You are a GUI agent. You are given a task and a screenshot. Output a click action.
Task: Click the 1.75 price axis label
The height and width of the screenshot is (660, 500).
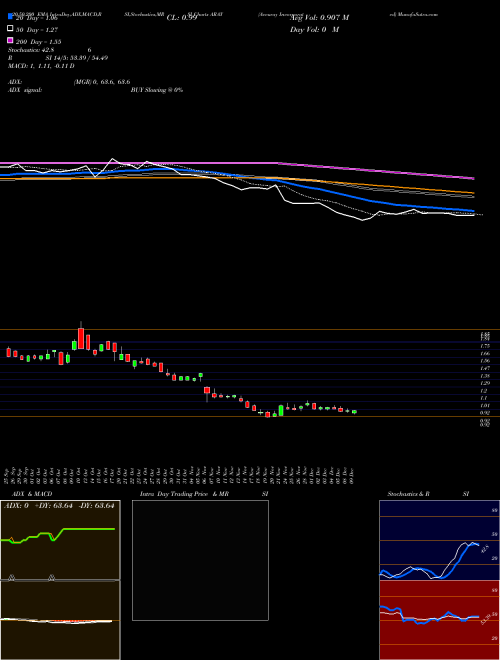coord(485,346)
